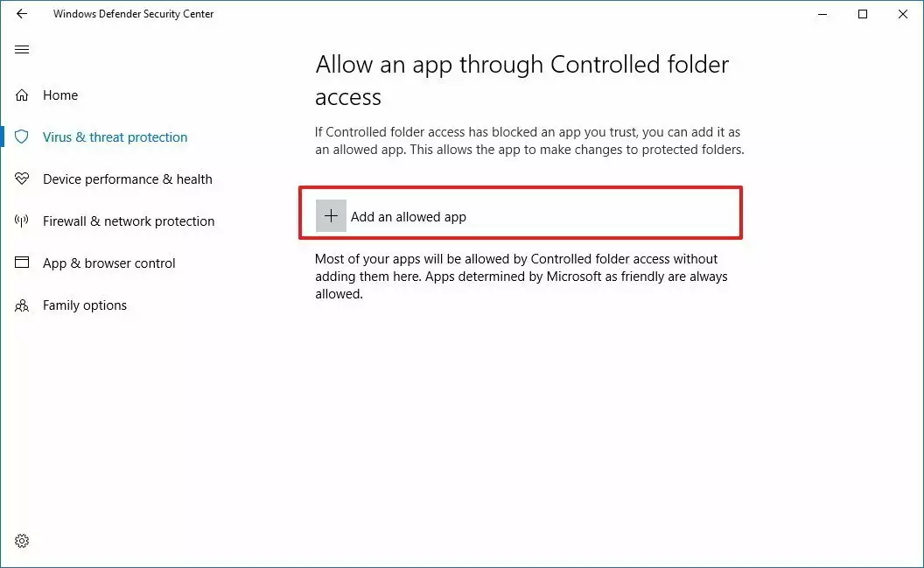This screenshot has height=568, width=924.
Task: Close the Windows Defender Security Center window
Action: pyautogui.click(x=903, y=14)
